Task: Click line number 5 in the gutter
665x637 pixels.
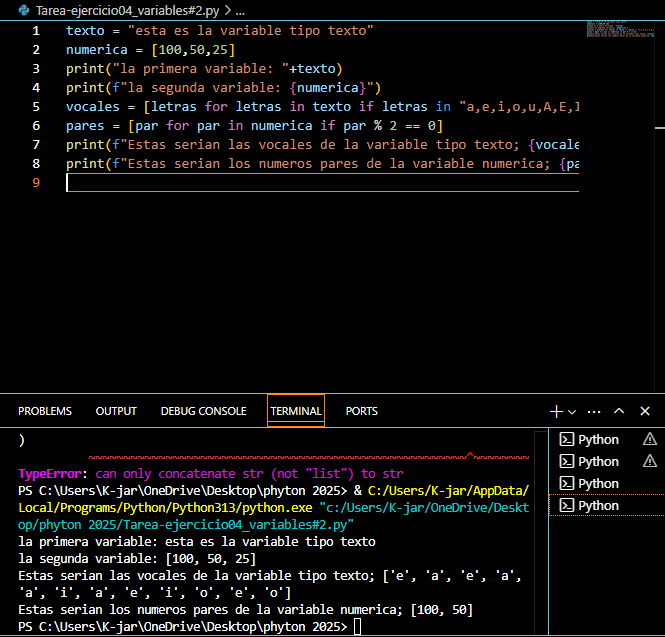Action: click(x=36, y=106)
